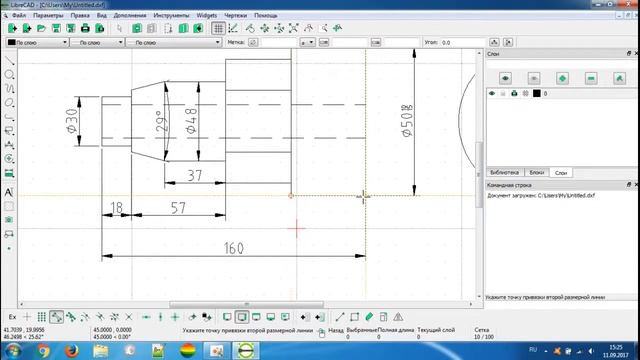Viewport: 640px width, 360px height.
Task: Toggle lock on layer 0
Action: tap(503, 93)
